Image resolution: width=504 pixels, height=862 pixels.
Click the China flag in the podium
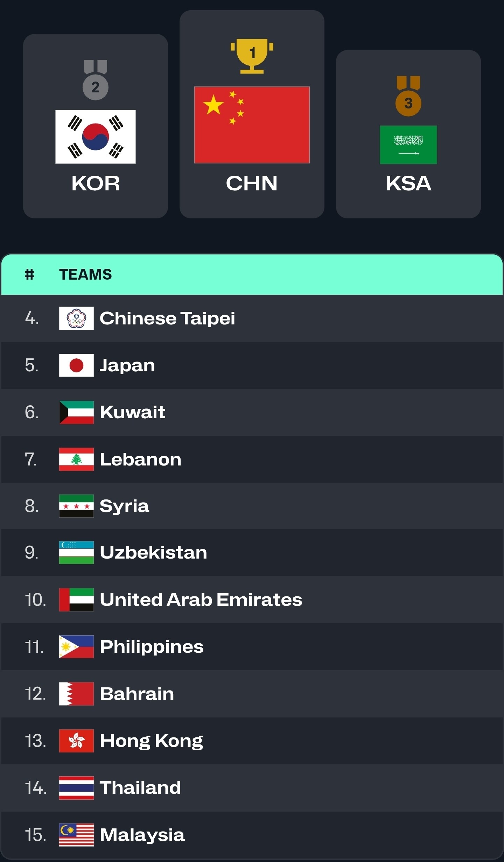(252, 125)
